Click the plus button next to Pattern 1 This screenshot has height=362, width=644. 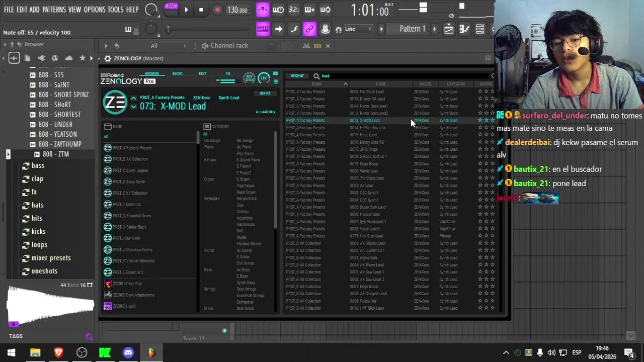click(434, 29)
